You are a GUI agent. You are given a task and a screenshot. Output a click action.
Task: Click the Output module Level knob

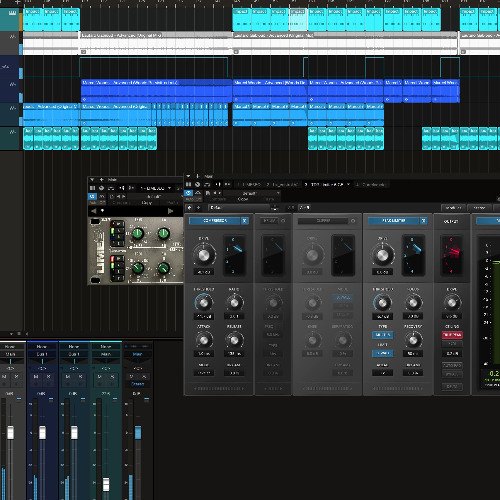452,303
